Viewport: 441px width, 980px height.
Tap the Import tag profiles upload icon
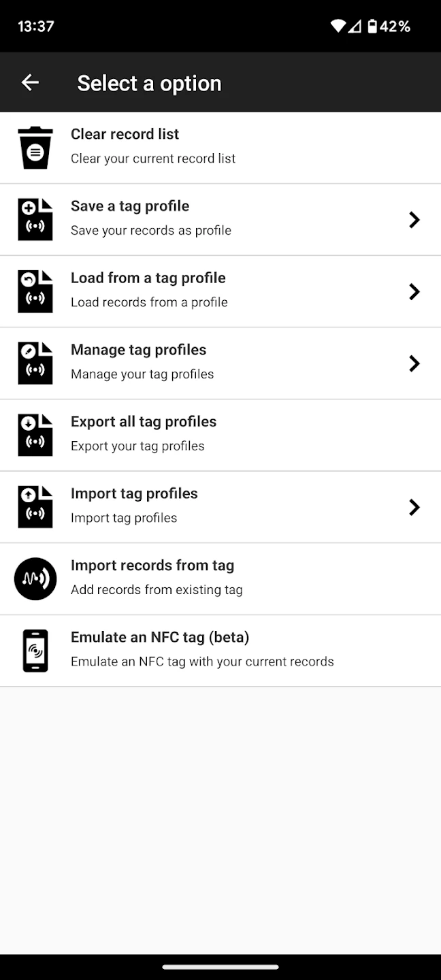point(35,507)
